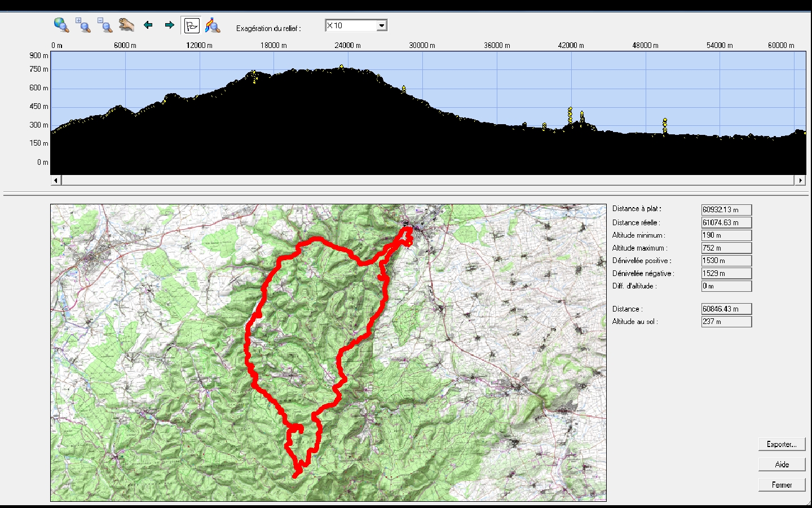Click the left arrow previous view icon
This screenshot has width=812, height=508.
pyautogui.click(x=148, y=25)
